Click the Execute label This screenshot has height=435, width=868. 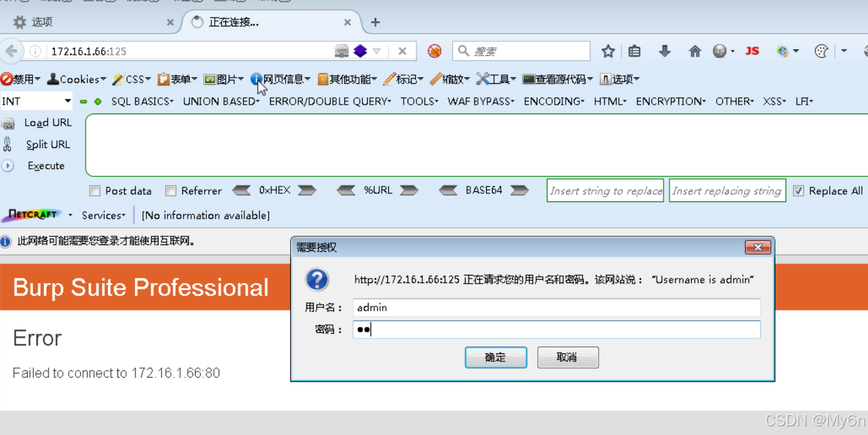coord(46,166)
